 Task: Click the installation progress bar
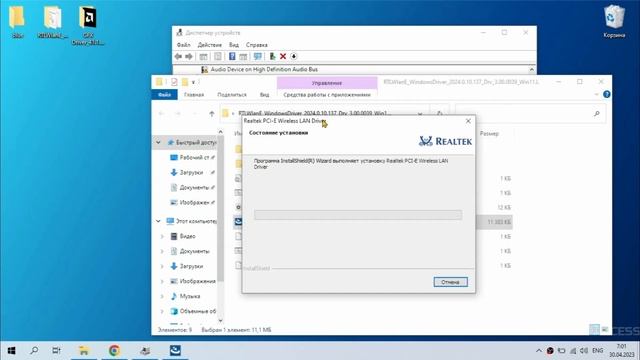tap(358, 215)
